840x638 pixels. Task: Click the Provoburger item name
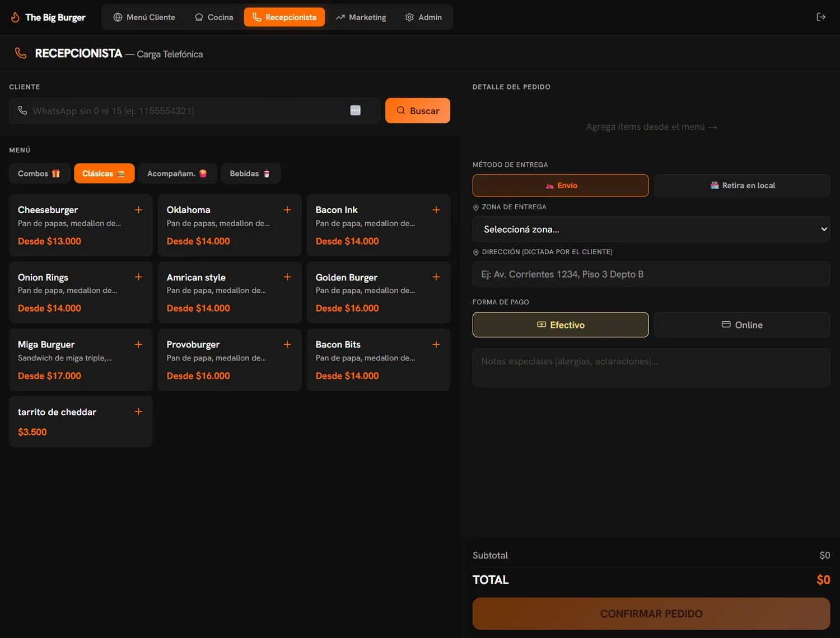(x=193, y=345)
